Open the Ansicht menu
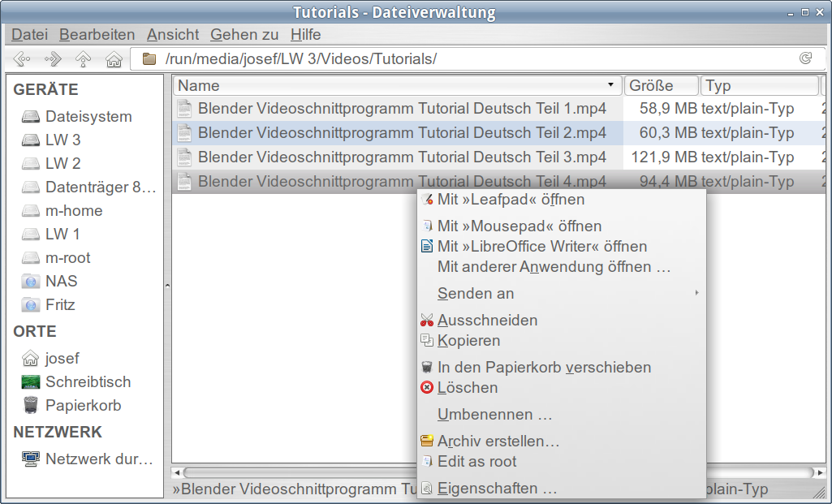 [172, 34]
